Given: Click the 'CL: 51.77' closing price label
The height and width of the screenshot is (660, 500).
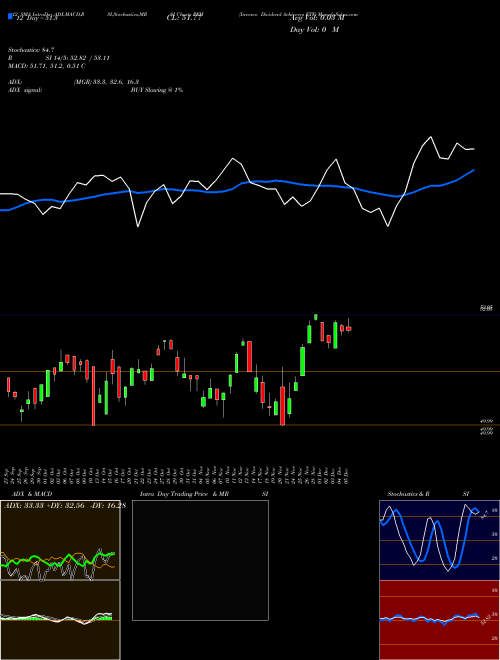Looking at the screenshot, I should 184,18.
